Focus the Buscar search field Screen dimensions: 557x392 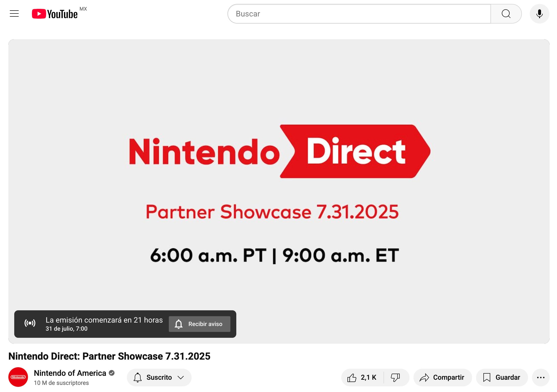[x=359, y=14]
